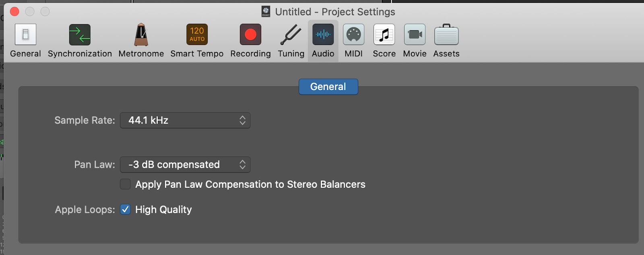The image size is (644, 255).
Task: Click the Recording settings icon
Action: pos(250,35)
